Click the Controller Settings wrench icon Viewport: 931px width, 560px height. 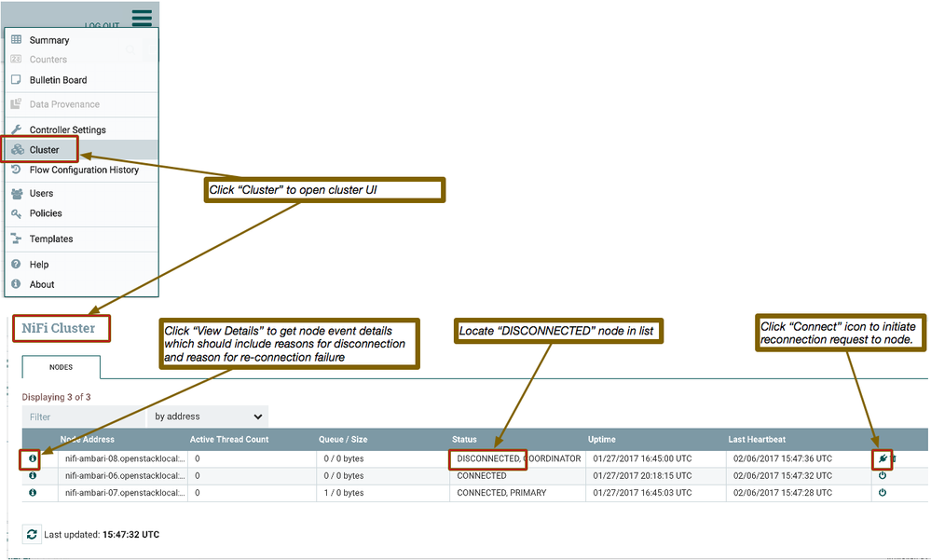pos(16,129)
